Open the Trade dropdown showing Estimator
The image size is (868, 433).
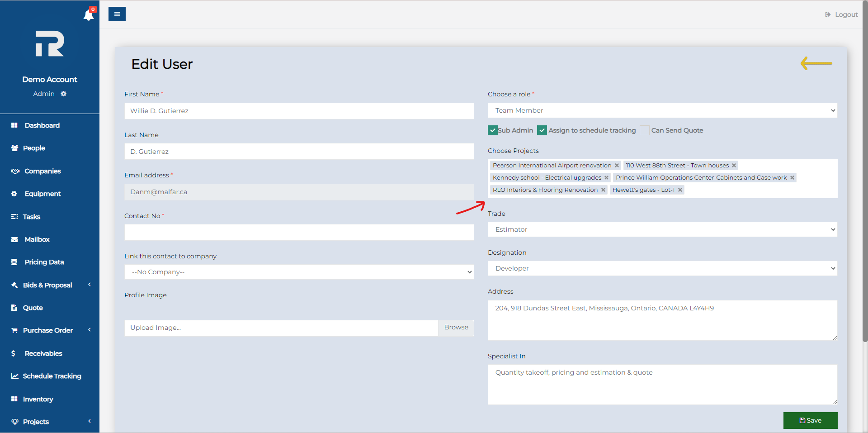tap(662, 229)
